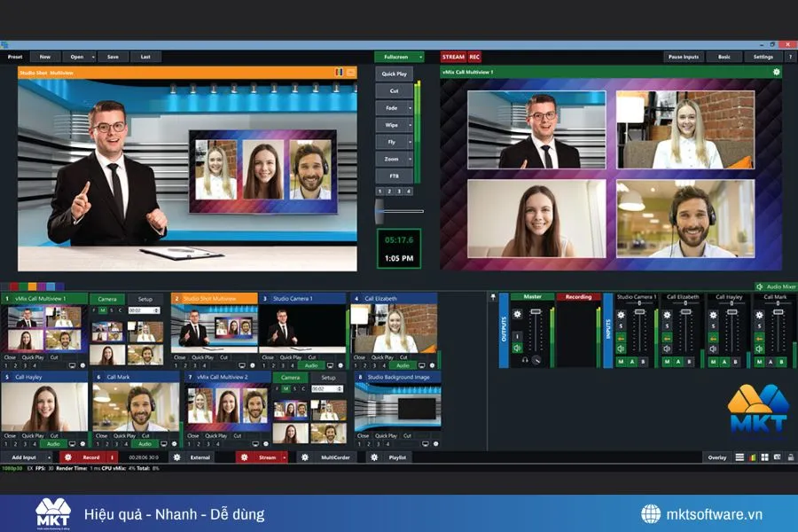Mute the Master output speaker icon
The width and height of the screenshot is (798, 532).
517,346
